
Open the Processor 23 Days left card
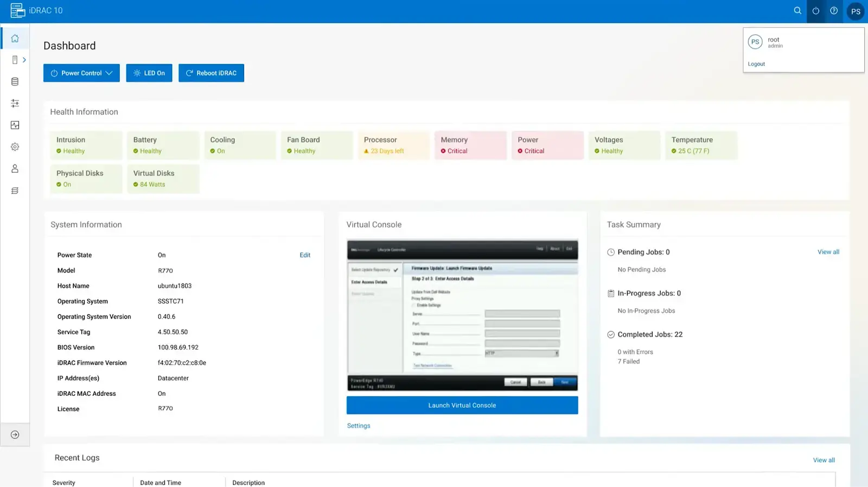394,145
